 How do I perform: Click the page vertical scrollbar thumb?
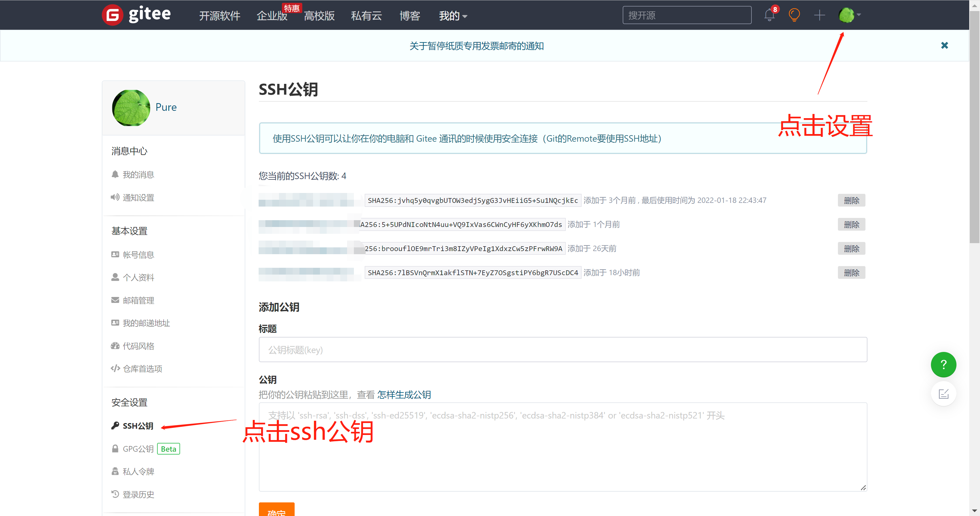pyautogui.click(x=974, y=128)
